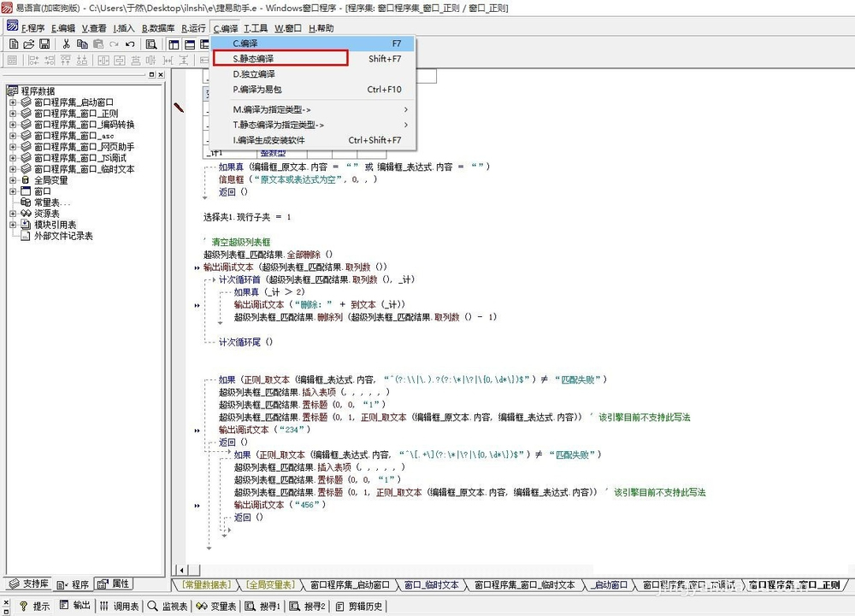Viewport: 855px width, 616px height.
Task: Open the 常量数据表 editor tab
Action: (206, 585)
